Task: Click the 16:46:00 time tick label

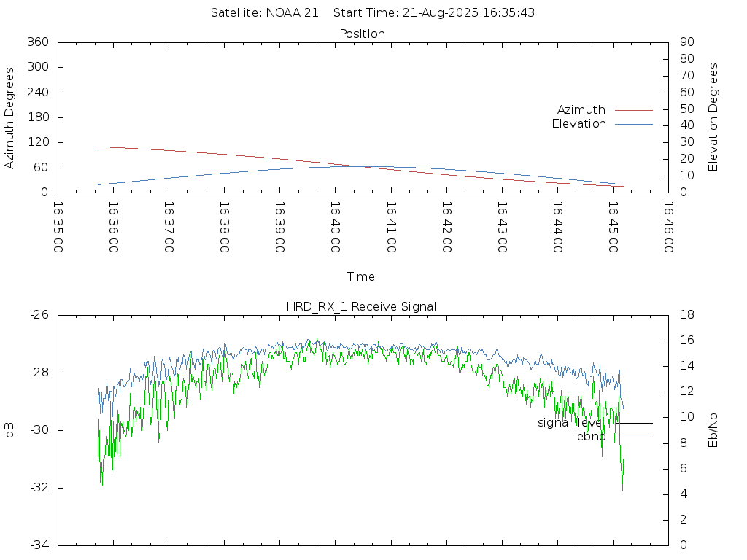Action: [x=668, y=227]
